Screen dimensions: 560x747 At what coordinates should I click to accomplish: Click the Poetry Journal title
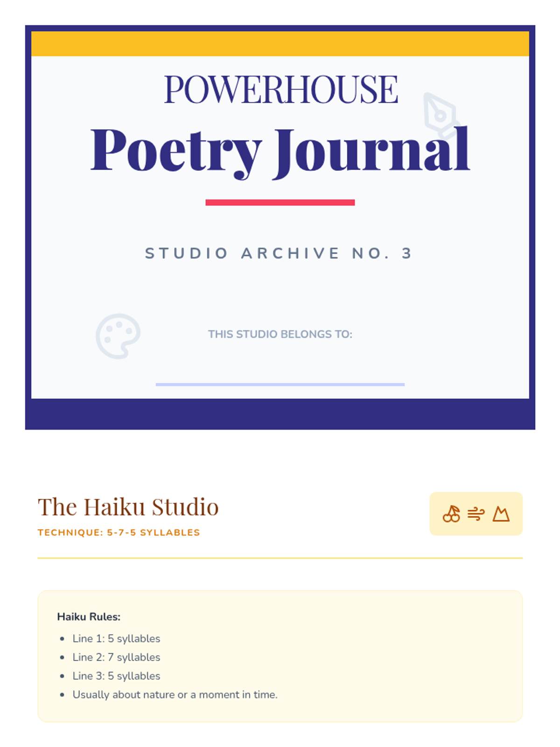(280, 151)
